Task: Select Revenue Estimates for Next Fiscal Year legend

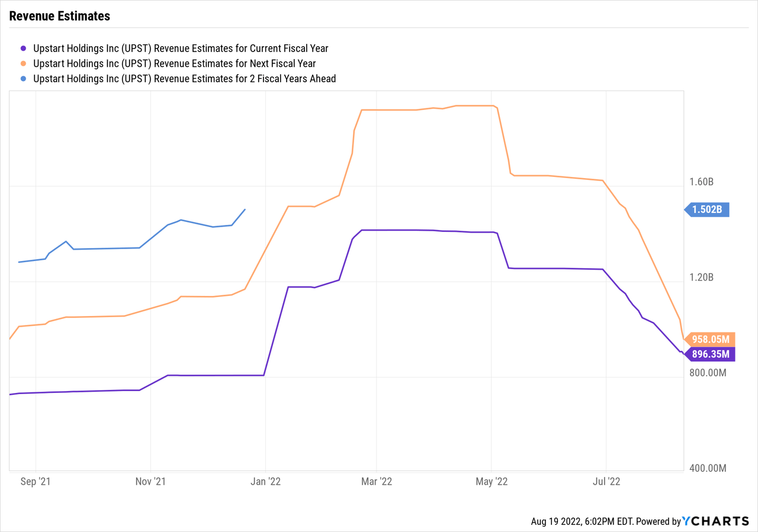Action: (175, 63)
